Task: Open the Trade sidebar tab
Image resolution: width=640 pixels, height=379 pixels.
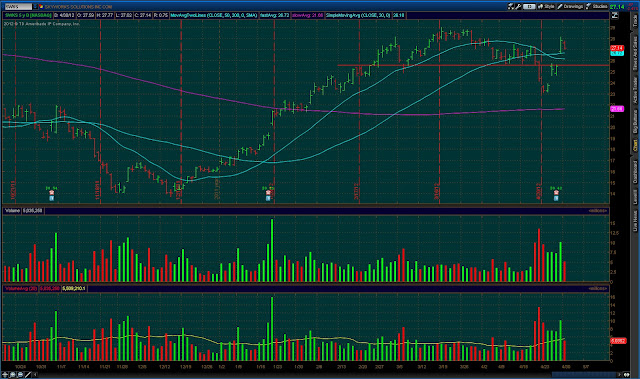Action: point(635,20)
